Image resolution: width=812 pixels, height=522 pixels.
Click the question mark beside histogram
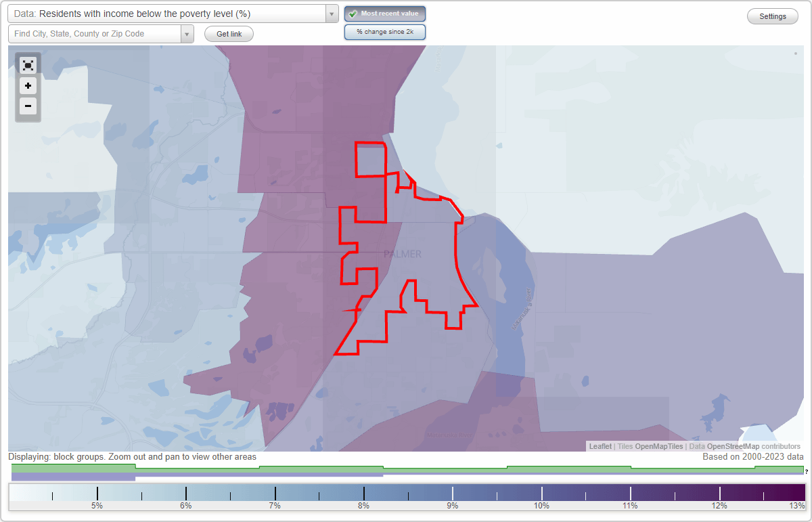(807, 471)
